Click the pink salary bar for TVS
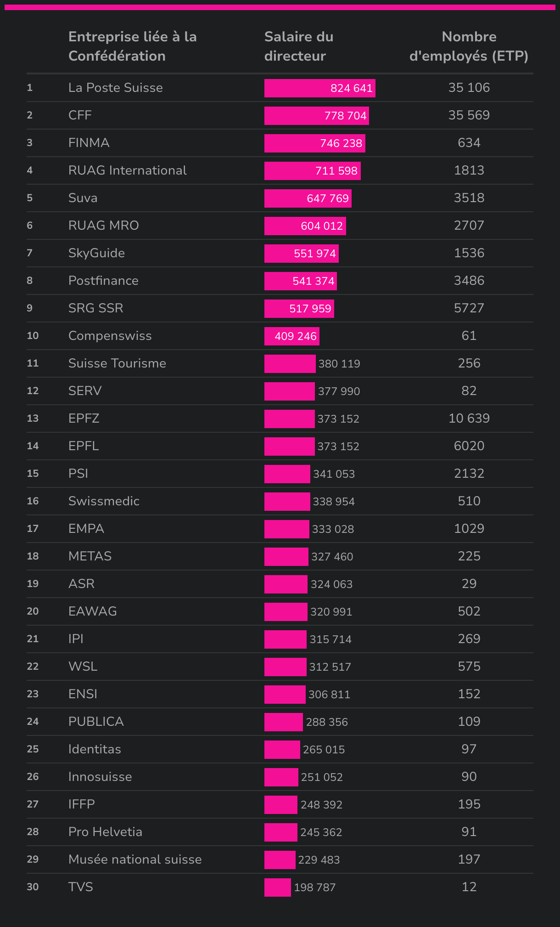This screenshot has height=927, width=560. (x=277, y=887)
